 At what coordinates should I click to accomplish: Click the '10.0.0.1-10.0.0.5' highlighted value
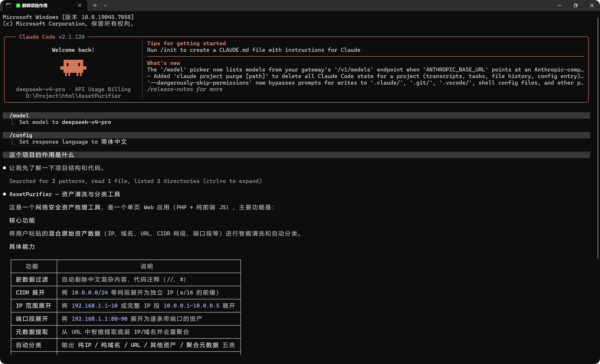click(x=191, y=306)
